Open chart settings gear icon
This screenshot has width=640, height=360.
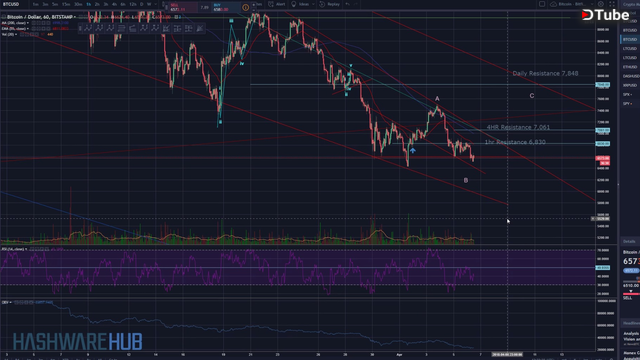[601, 4]
